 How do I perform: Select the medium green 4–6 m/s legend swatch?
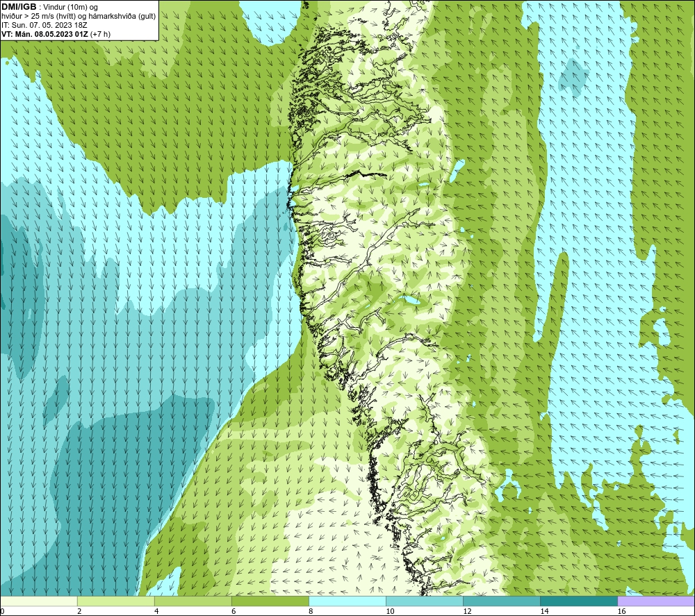pos(193,601)
